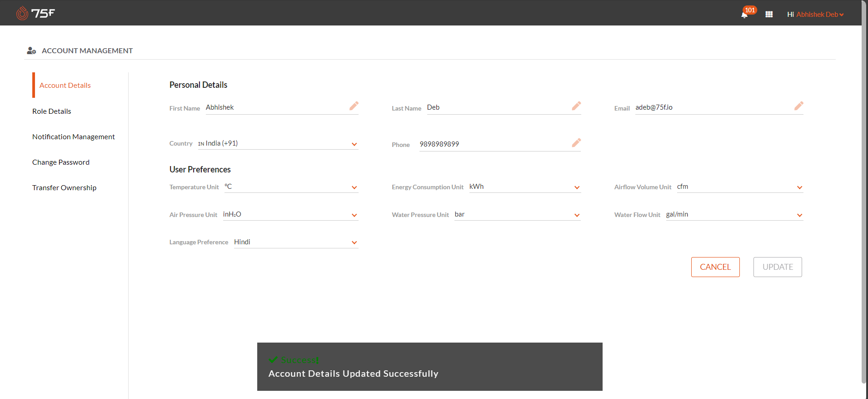Edit Email with the pencil icon
868x399 pixels.
coord(799,106)
